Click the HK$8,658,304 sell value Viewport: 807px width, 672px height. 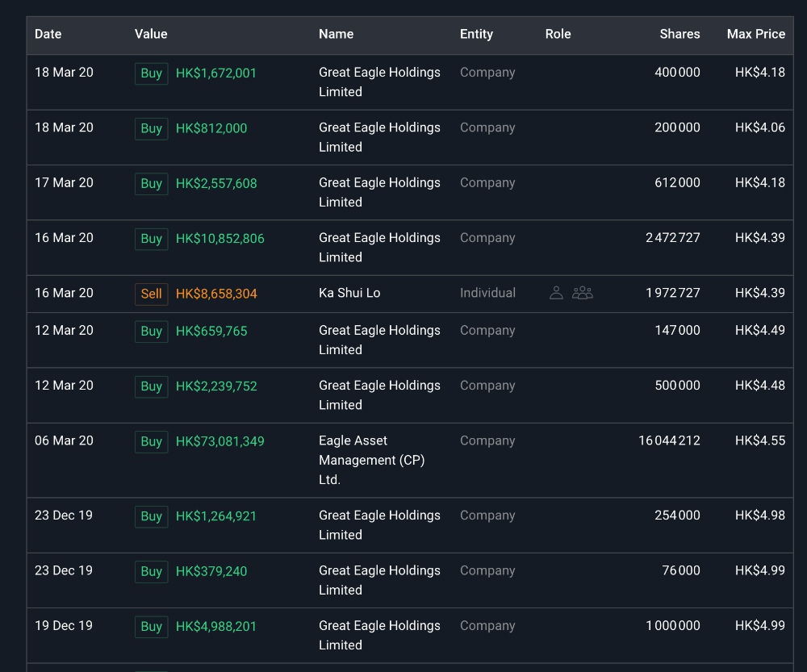tap(216, 294)
